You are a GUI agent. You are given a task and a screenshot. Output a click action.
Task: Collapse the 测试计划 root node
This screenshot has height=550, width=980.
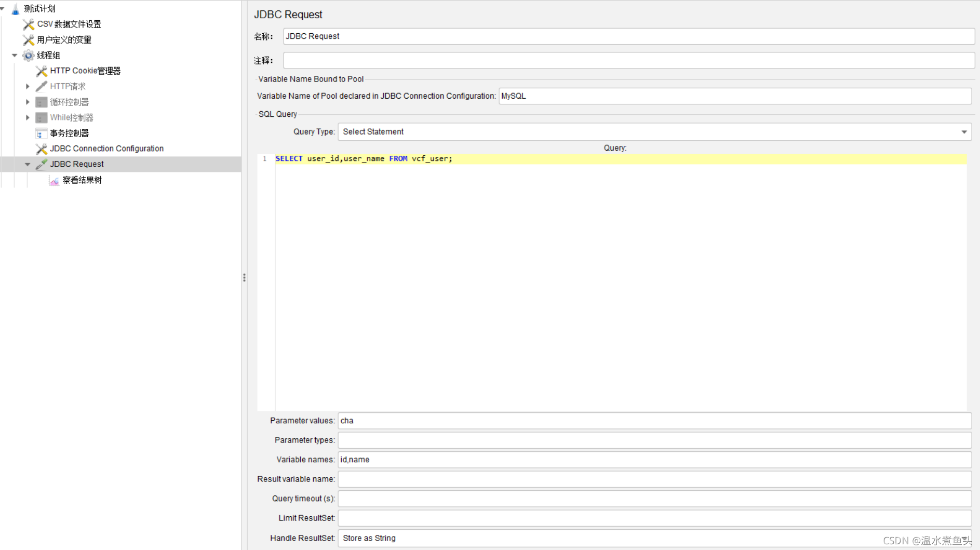pyautogui.click(x=3, y=9)
